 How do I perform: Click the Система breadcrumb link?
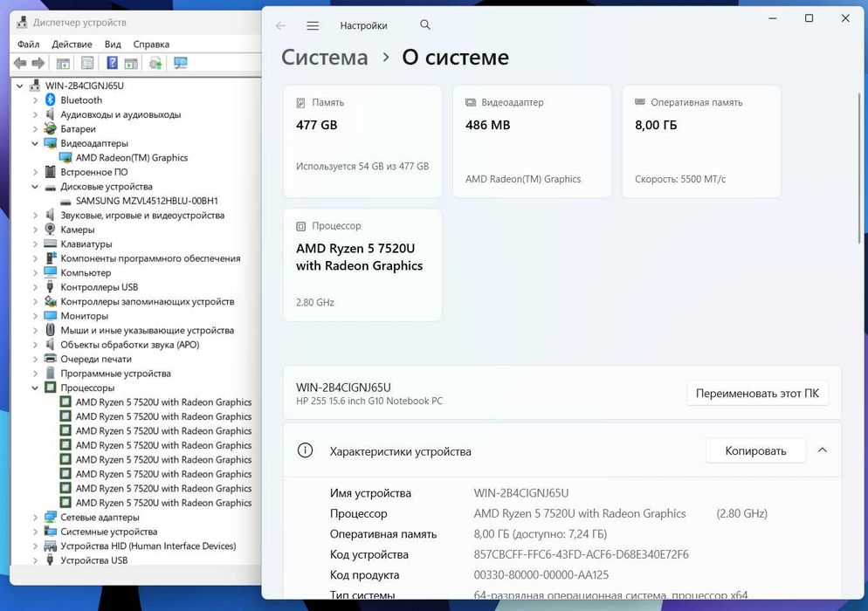tap(324, 58)
